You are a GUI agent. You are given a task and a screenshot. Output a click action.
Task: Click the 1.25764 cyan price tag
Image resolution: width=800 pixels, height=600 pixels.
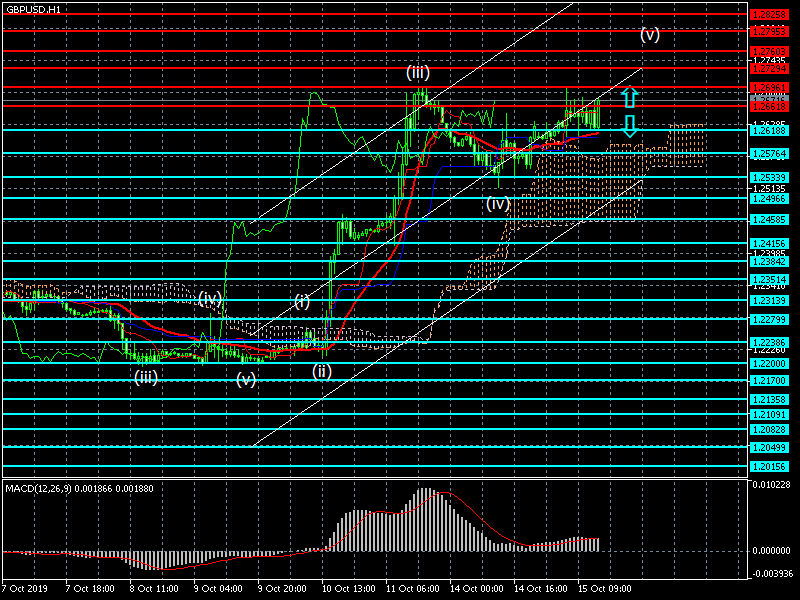pyautogui.click(x=769, y=154)
